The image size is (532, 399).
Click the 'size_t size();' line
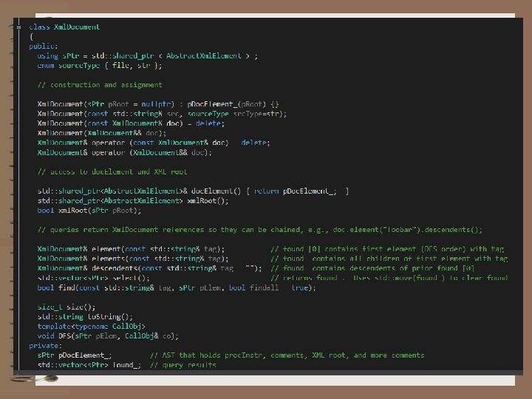[66, 307]
